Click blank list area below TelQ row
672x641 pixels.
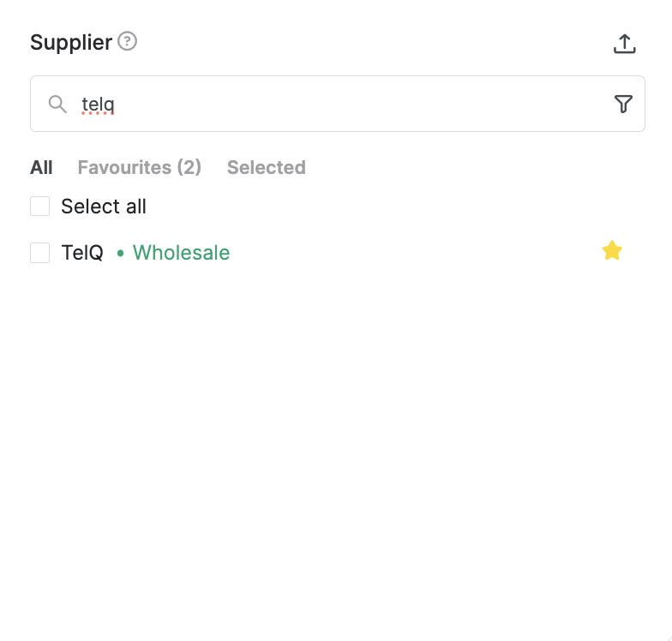coord(338,428)
